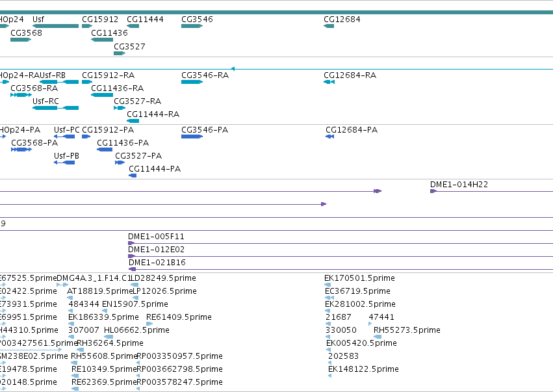The image size is (553, 392).
Task: Click the 21687 EST label
Action: pos(338,317)
